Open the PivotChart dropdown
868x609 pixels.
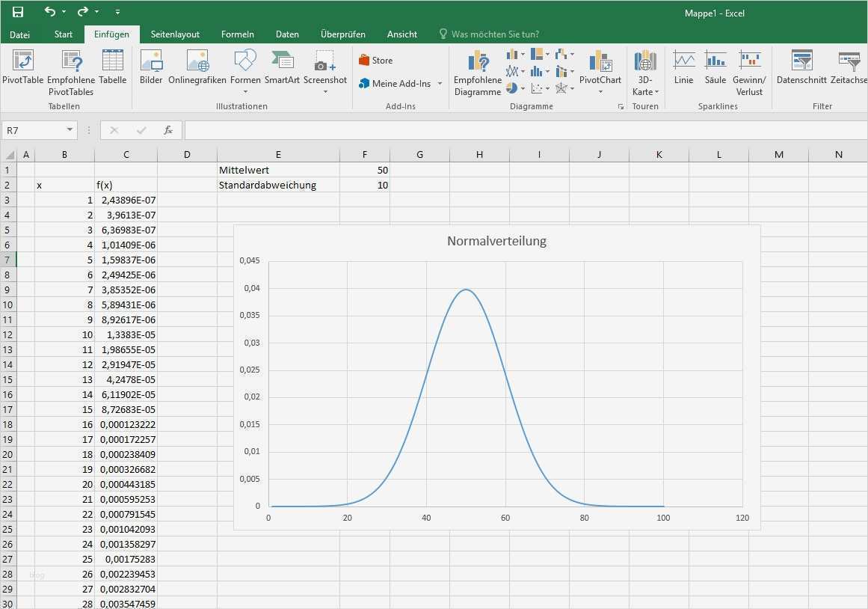pos(600,92)
